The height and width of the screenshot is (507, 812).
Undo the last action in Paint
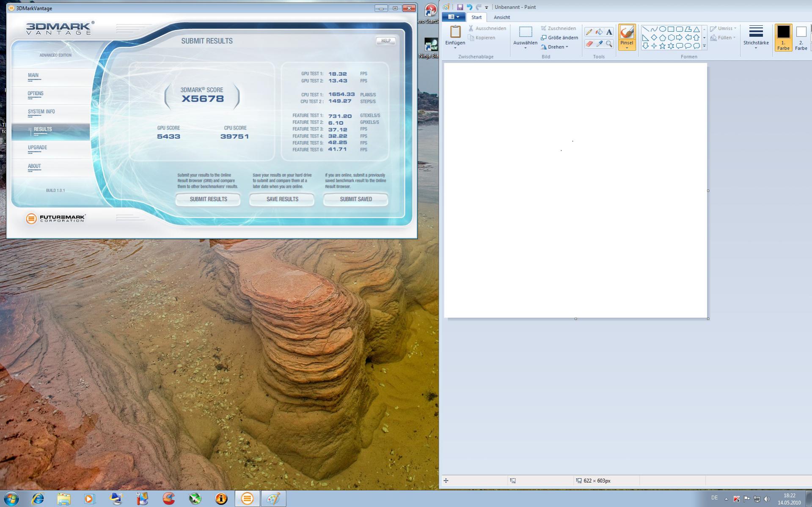[x=469, y=7]
